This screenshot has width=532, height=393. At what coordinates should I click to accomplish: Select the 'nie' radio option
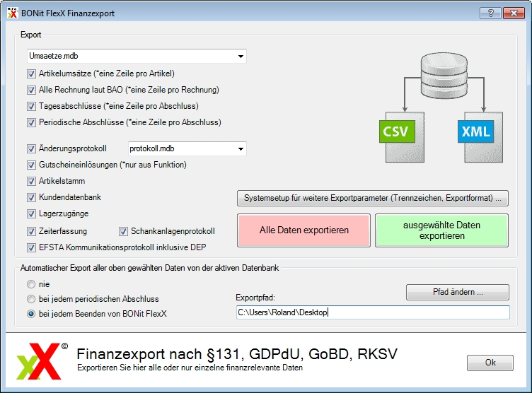31,284
